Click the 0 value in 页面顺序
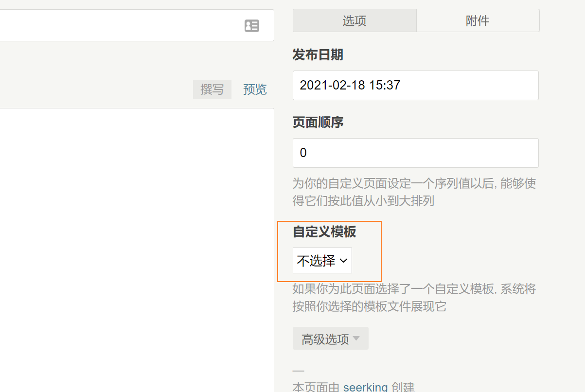This screenshot has width=585, height=392. point(303,153)
